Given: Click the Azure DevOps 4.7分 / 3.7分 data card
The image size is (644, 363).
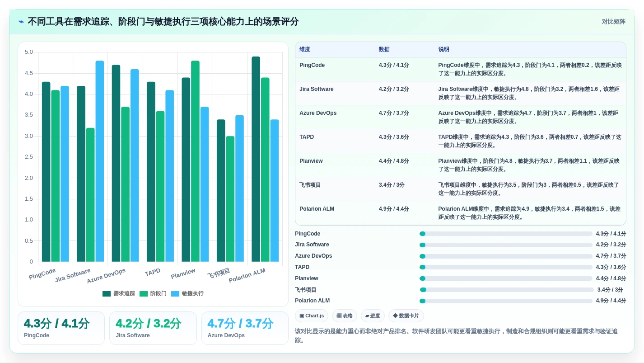Looking at the screenshot, I should 245,328.
